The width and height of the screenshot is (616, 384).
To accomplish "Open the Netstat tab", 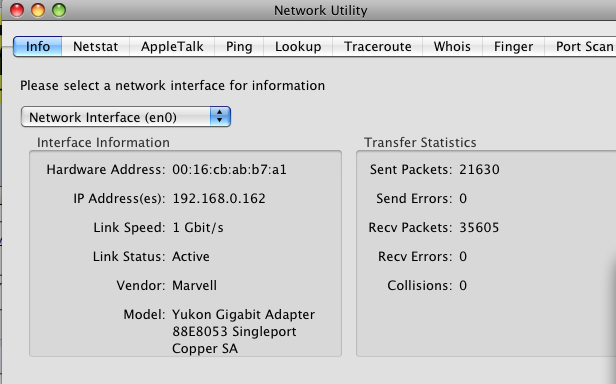I will click(x=95, y=46).
